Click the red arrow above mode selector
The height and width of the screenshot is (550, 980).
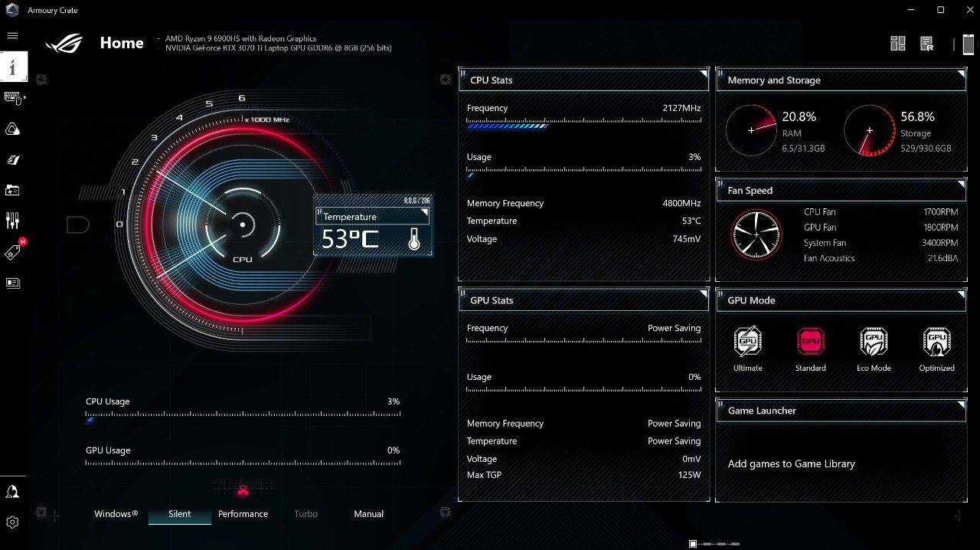pos(243,491)
